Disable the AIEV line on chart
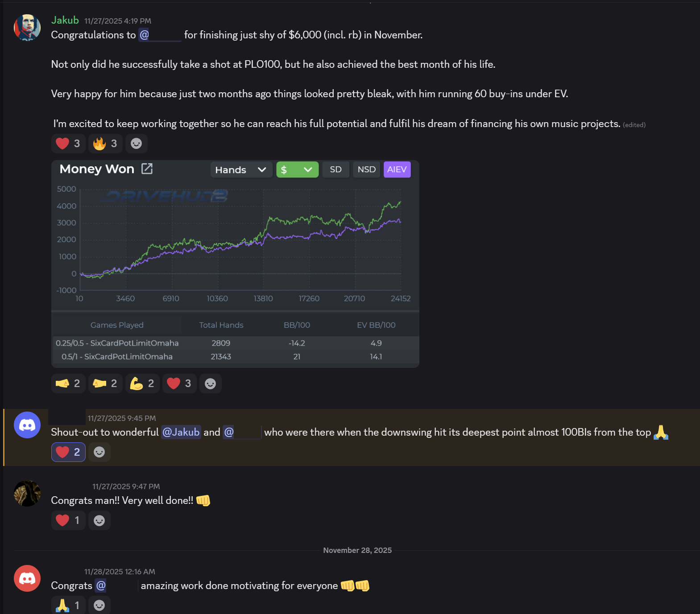Screen dimensions: 700x614 397,169
